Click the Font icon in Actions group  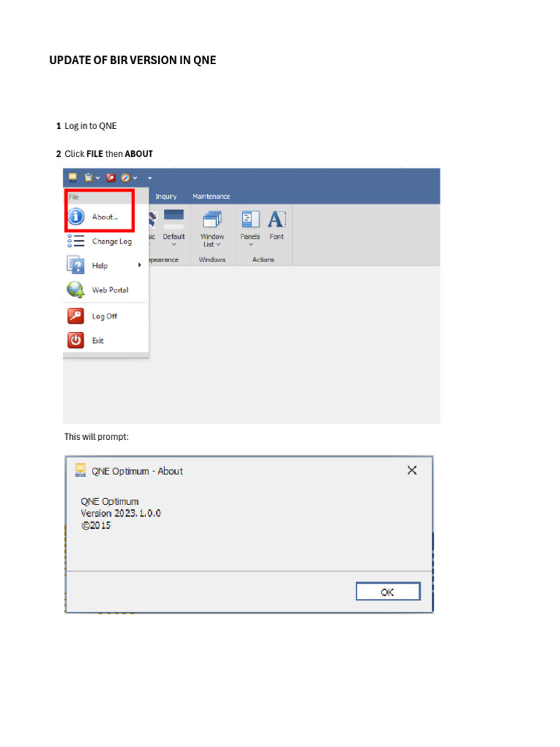click(x=276, y=220)
